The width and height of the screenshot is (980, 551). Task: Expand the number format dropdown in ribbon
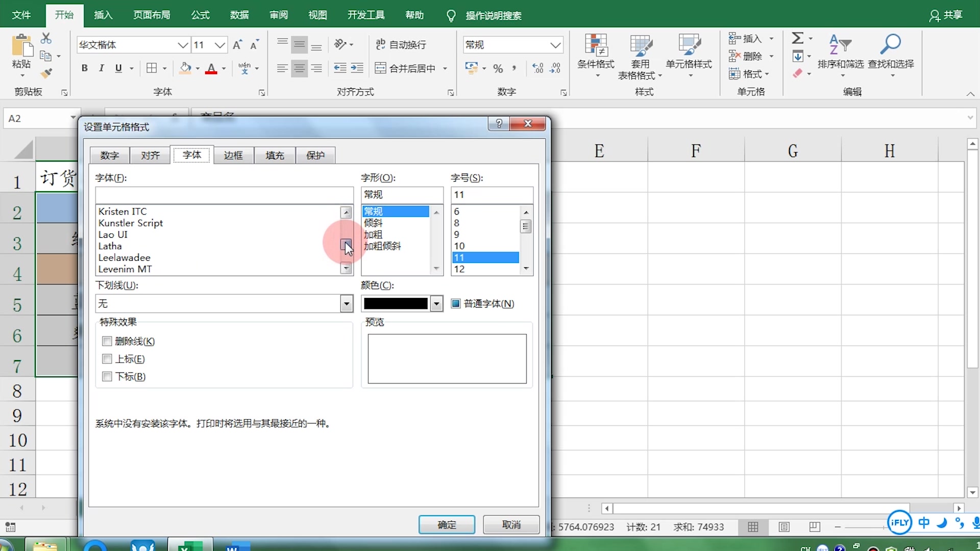[555, 45]
